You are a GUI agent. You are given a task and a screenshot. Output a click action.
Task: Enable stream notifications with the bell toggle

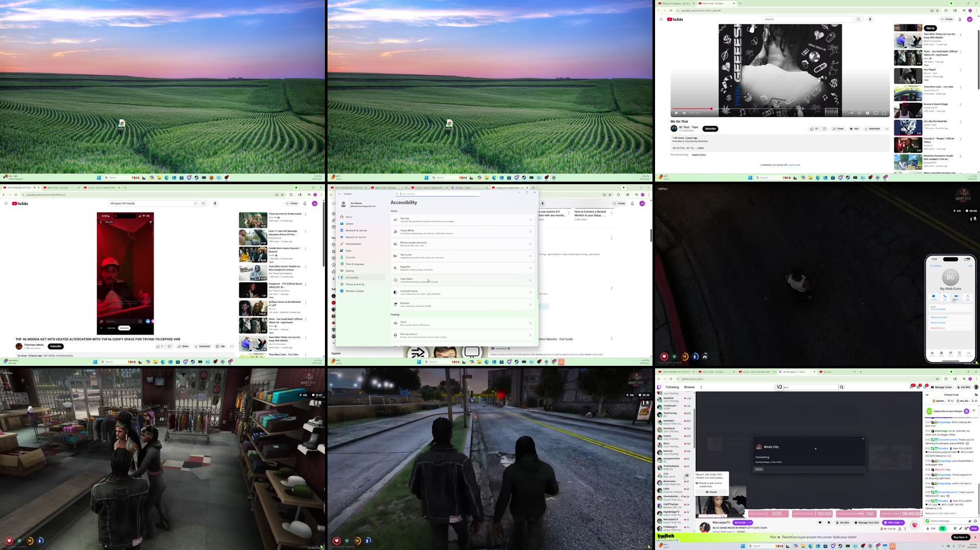tap(829, 523)
